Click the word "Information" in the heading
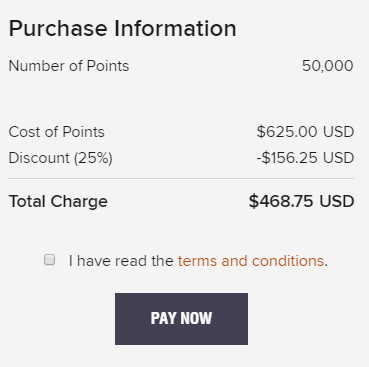This screenshot has width=369, height=367. (175, 28)
